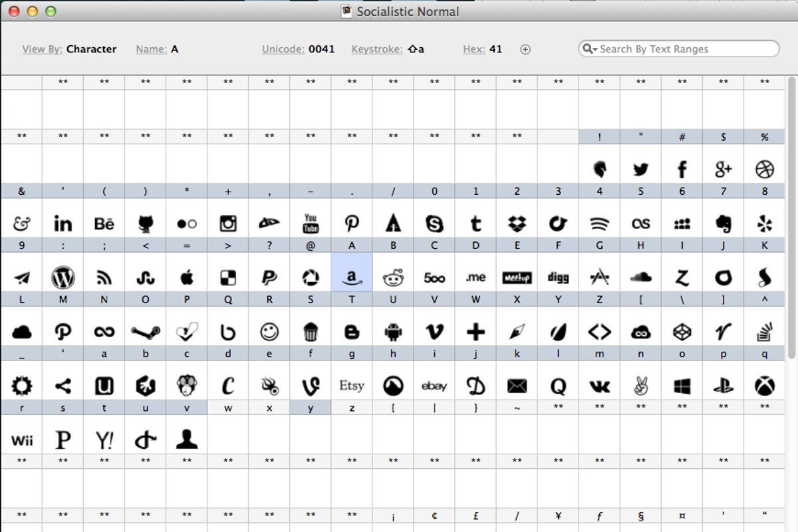This screenshot has width=798, height=532.
Task: Select the LinkedIn glyph
Action: (63, 224)
